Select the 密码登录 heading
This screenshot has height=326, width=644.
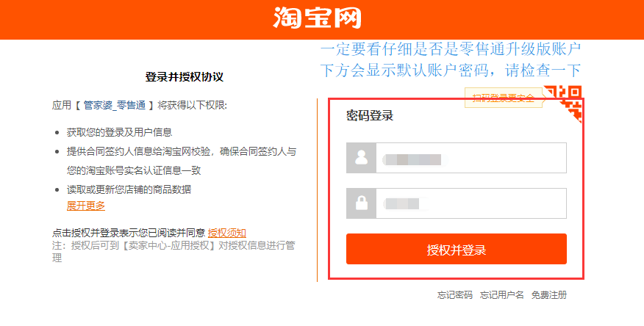tap(370, 115)
